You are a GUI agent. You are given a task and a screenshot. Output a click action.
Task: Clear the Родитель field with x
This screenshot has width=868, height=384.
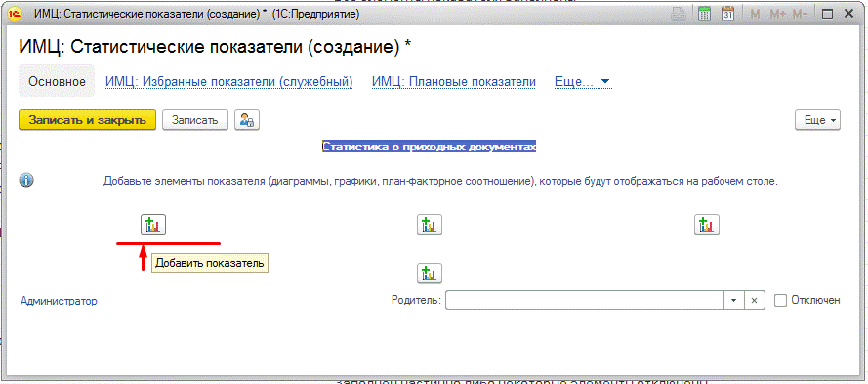(754, 300)
